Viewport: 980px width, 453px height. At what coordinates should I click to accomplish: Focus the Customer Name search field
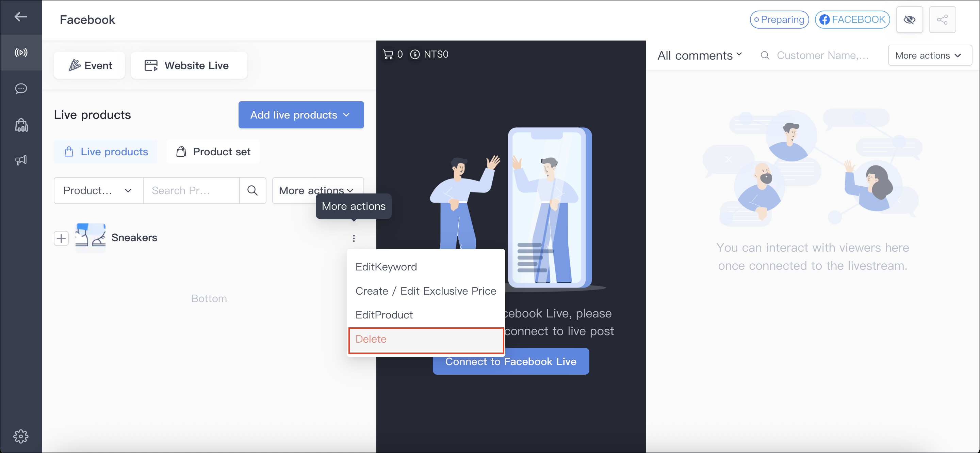(822, 56)
